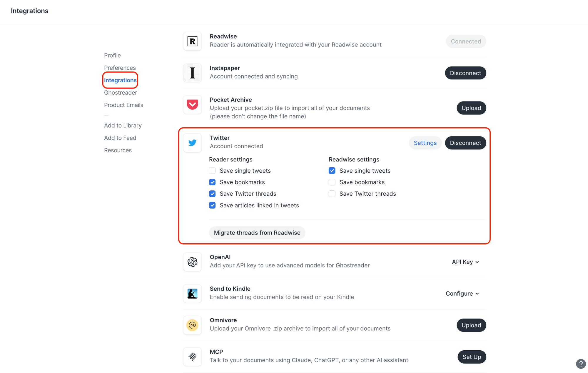Open the help question mark icon
588x373 pixels.
[x=581, y=364]
